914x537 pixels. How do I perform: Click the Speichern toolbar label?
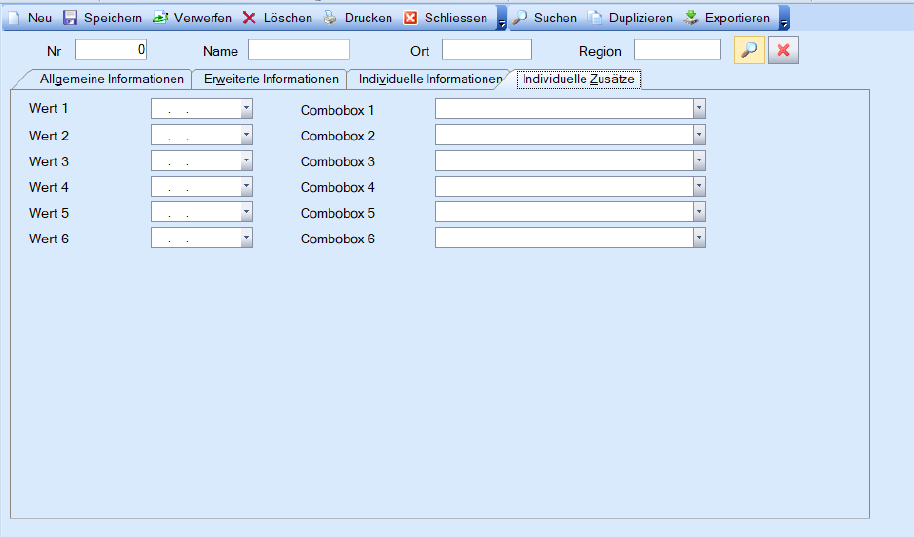coord(113,18)
